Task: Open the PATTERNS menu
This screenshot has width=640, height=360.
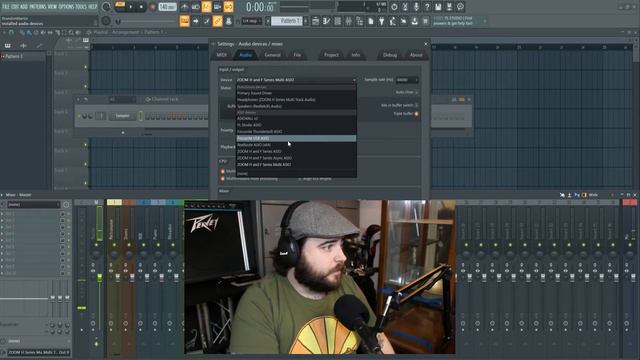Action: point(38,7)
